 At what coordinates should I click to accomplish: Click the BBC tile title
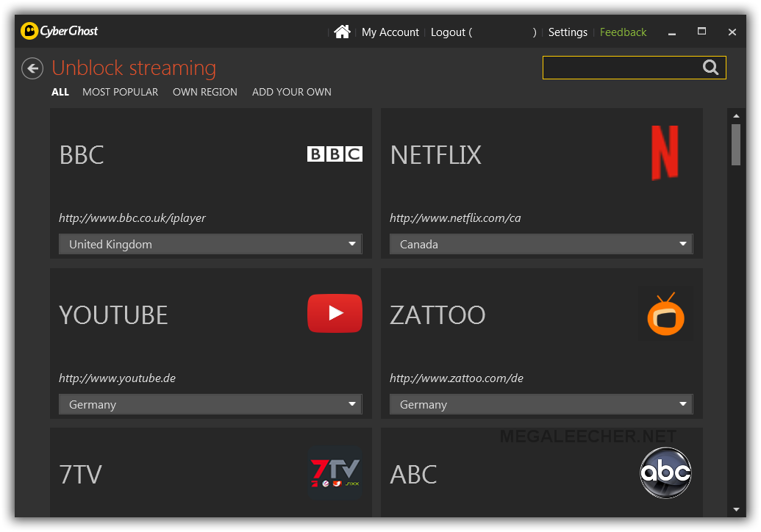tap(82, 155)
